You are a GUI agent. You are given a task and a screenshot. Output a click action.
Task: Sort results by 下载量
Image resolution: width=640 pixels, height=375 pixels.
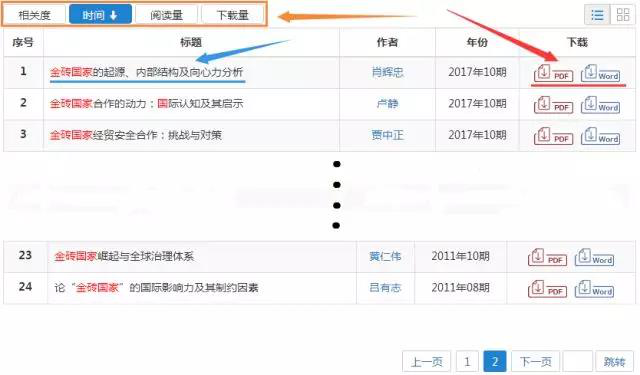pos(233,15)
